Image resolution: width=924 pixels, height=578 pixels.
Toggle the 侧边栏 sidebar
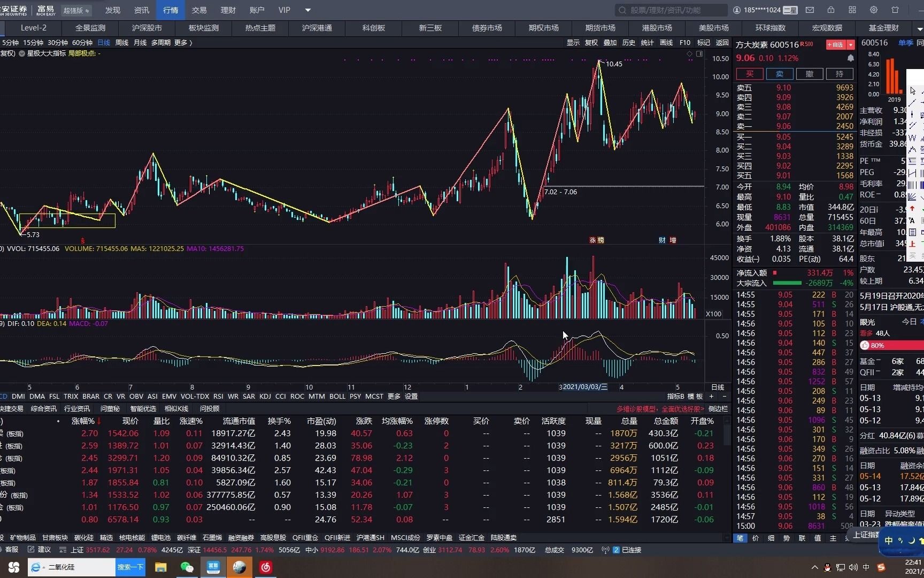(718, 409)
